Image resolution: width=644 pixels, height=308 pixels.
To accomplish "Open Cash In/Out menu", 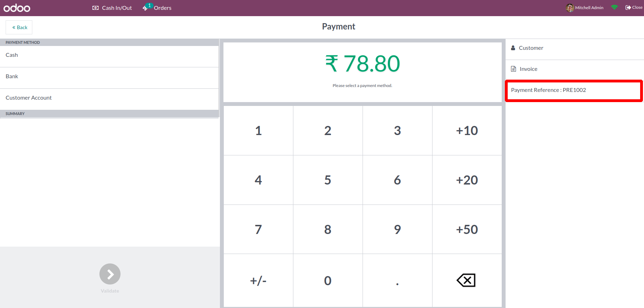I will point(112,8).
